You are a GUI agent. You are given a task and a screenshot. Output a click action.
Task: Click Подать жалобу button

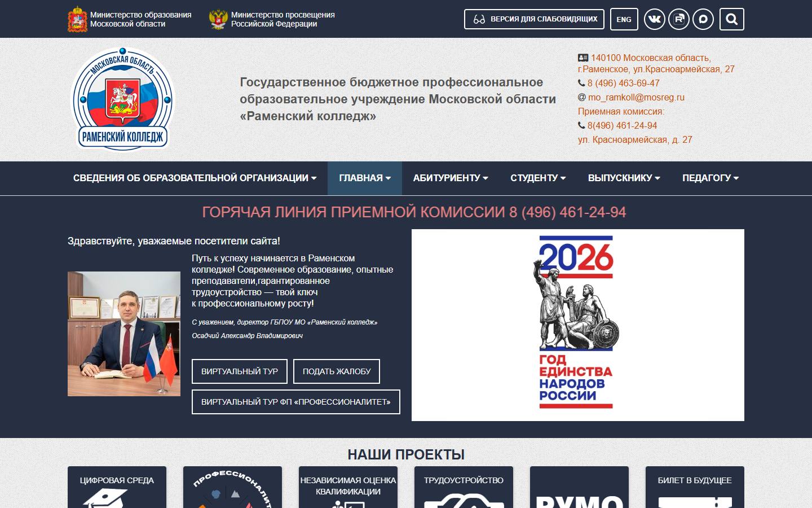[x=337, y=371]
